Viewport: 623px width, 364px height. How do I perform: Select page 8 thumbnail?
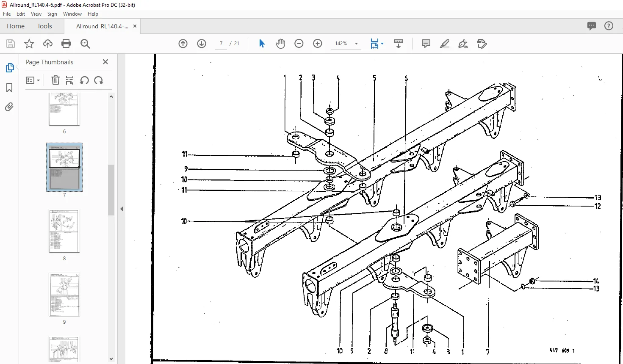64,231
